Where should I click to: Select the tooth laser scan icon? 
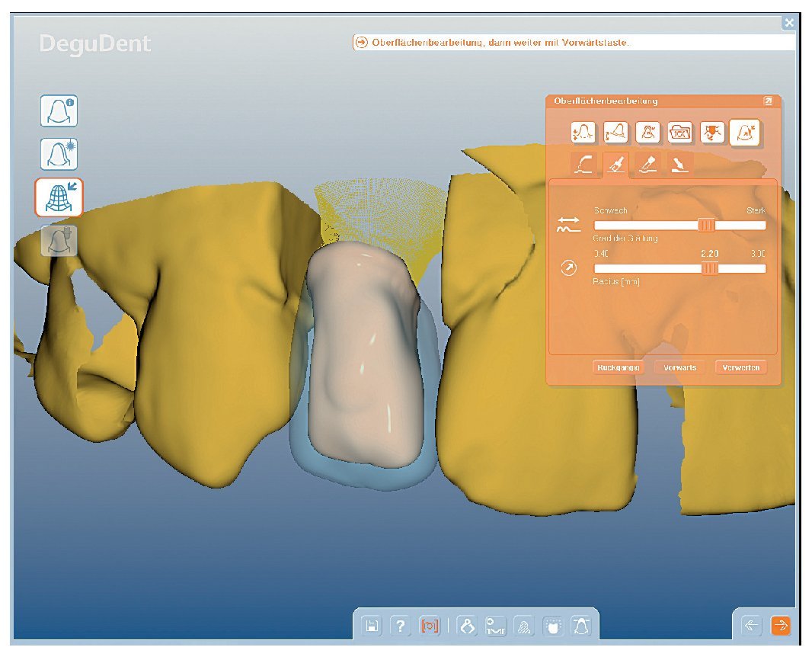click(x=59, y=155)
